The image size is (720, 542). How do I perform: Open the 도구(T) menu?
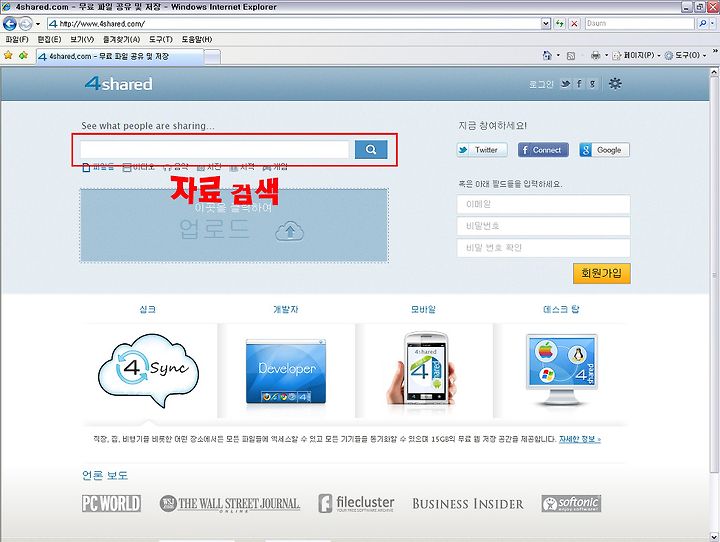pyautogui.click(x=160, y=40)
